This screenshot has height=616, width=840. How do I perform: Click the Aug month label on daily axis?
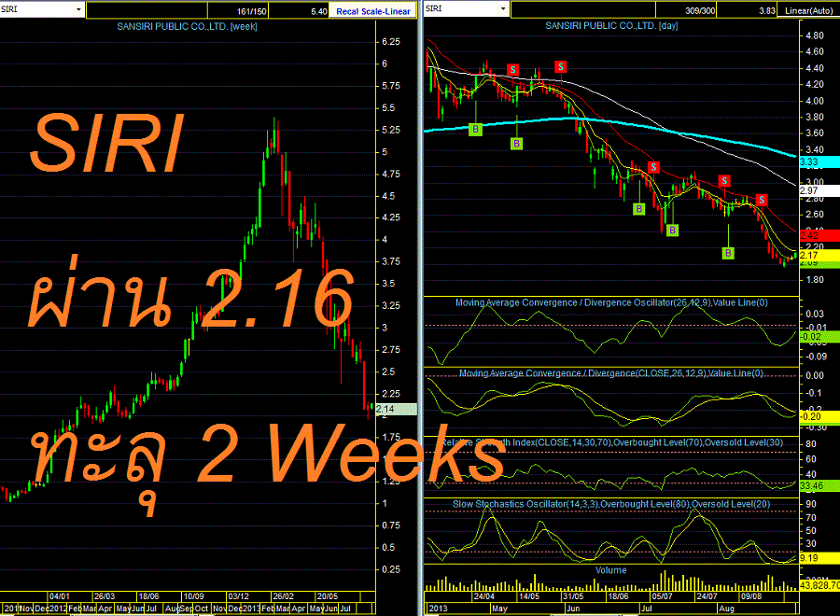click(726, 609)
